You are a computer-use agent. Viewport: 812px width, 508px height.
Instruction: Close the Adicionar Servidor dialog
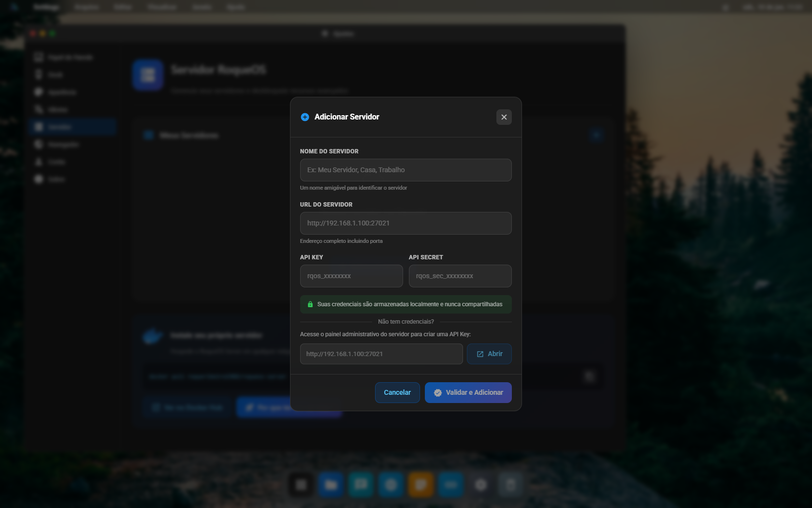pos(504,117)
